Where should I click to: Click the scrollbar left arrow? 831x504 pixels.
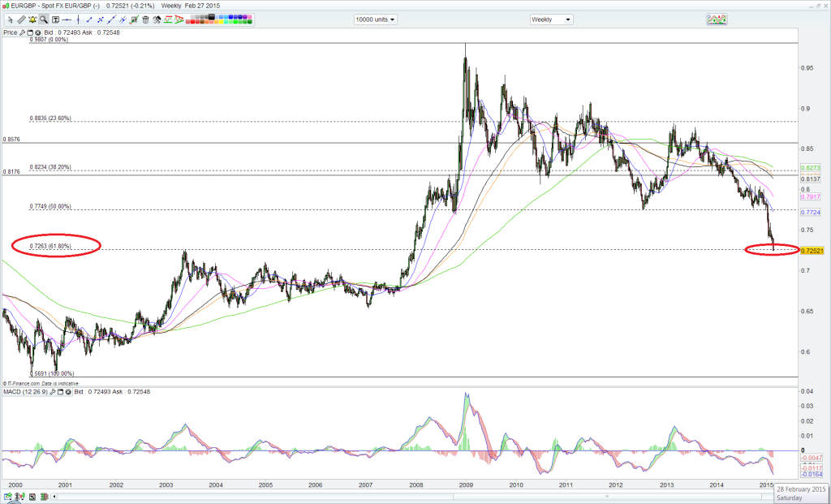tap(54, 497)
